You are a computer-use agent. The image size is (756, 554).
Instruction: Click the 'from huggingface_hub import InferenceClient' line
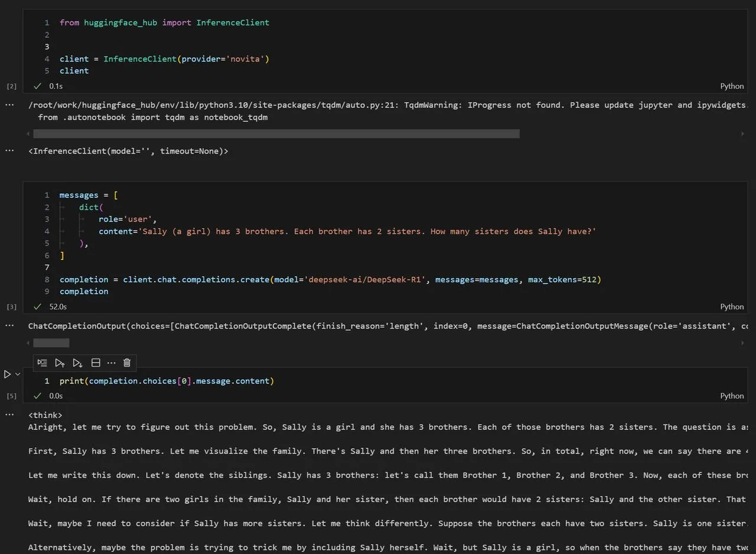pyautogui.click(x=164, y=22)
